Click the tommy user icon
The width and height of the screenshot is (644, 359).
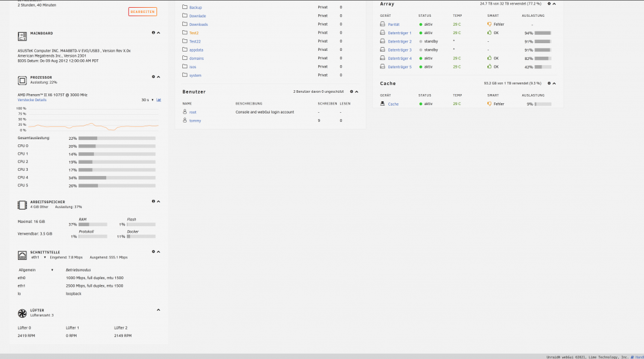[185, 120]
